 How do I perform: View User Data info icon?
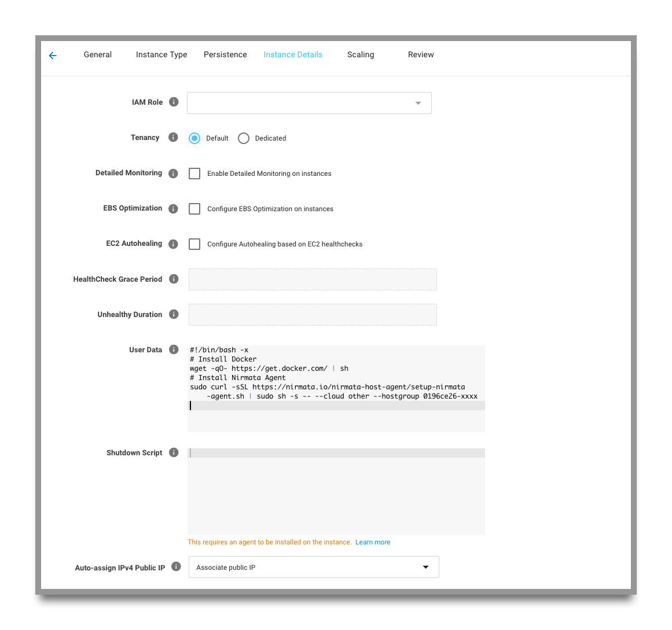point(174,349)
